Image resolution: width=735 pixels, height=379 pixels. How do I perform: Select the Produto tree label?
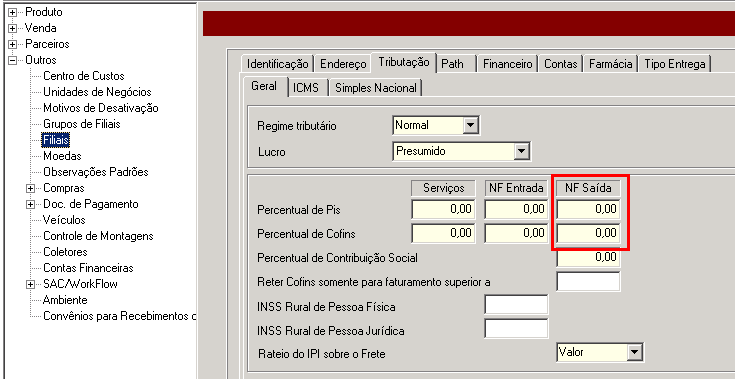click(44, 12)
